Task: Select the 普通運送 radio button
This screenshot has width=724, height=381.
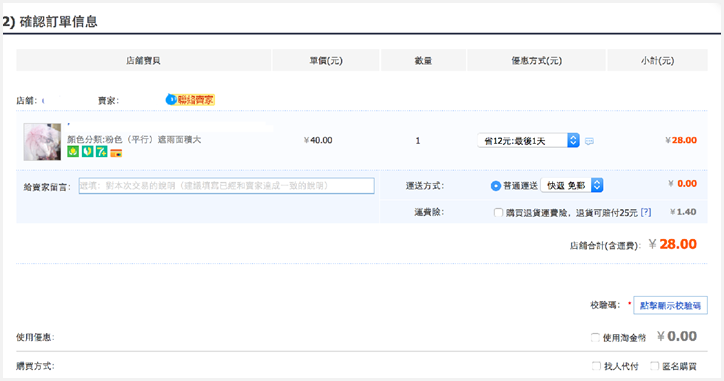Action: click(x=495, y=186)
